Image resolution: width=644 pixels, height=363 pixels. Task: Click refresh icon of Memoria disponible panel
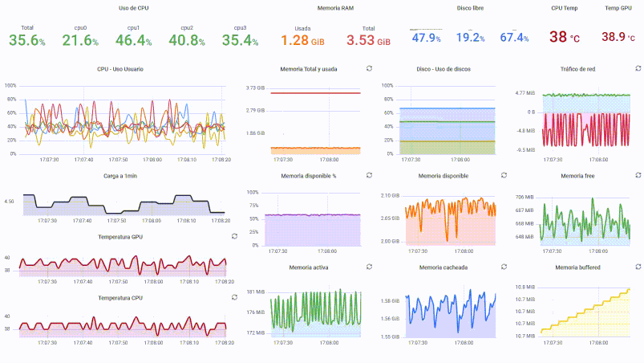pyautogui.click(x=504, y=175)
